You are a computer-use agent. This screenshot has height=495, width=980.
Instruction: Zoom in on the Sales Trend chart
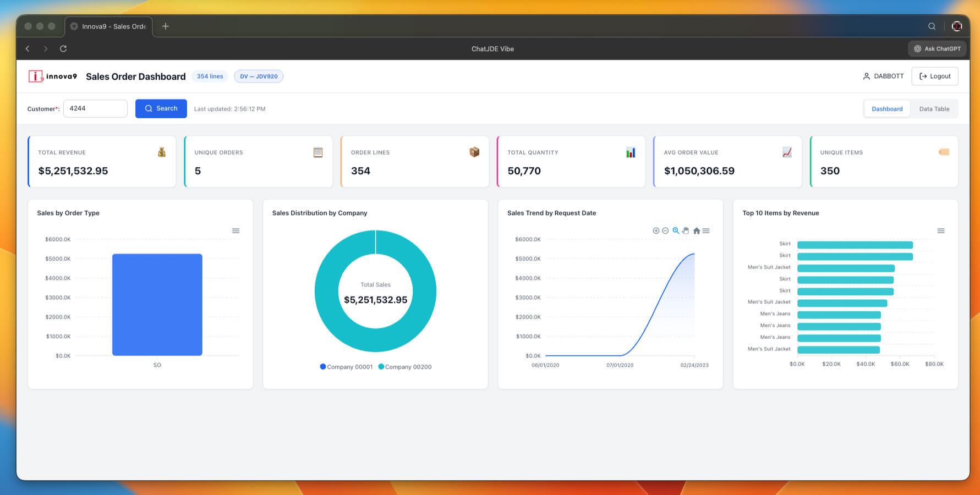(656, 231)
